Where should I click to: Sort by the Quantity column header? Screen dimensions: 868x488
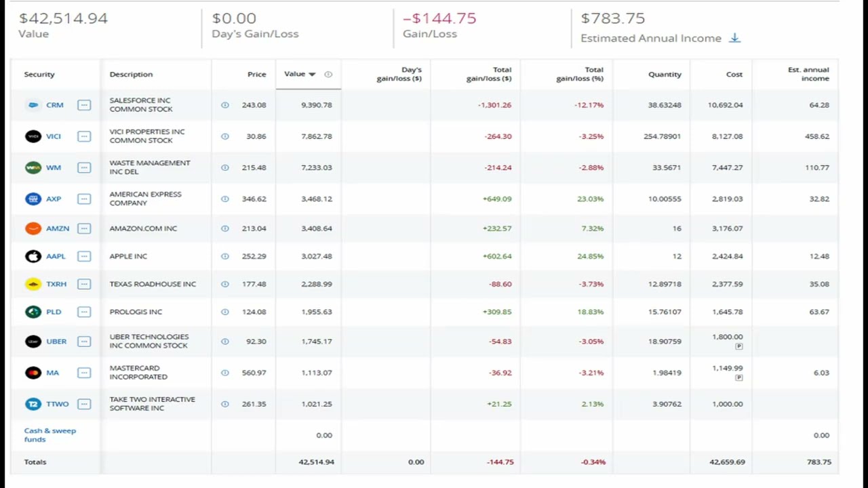(x=665, y=75)
